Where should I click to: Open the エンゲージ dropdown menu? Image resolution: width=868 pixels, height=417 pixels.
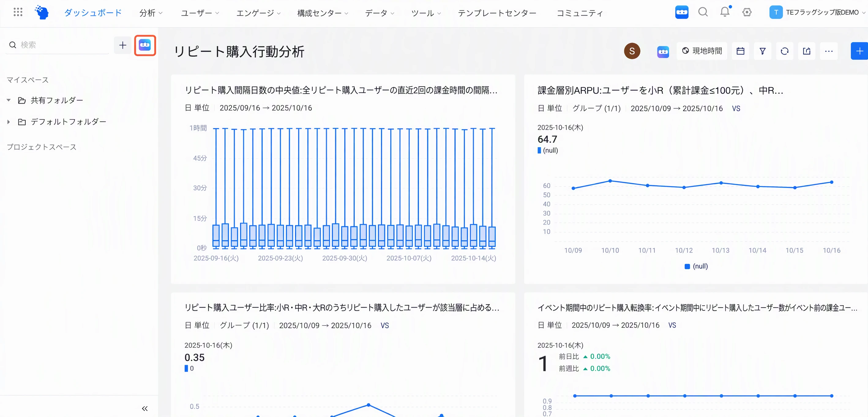coord(258,13)
